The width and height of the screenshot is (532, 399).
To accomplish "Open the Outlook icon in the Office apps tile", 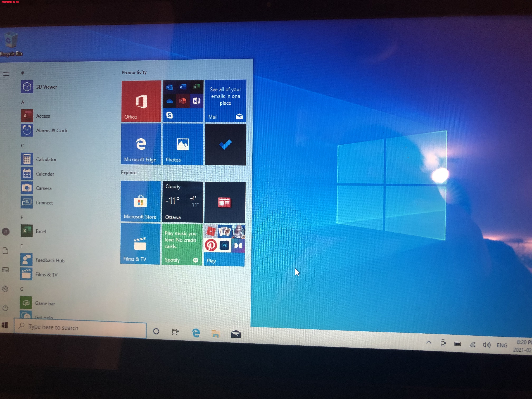I will click(x=169, y=87).
